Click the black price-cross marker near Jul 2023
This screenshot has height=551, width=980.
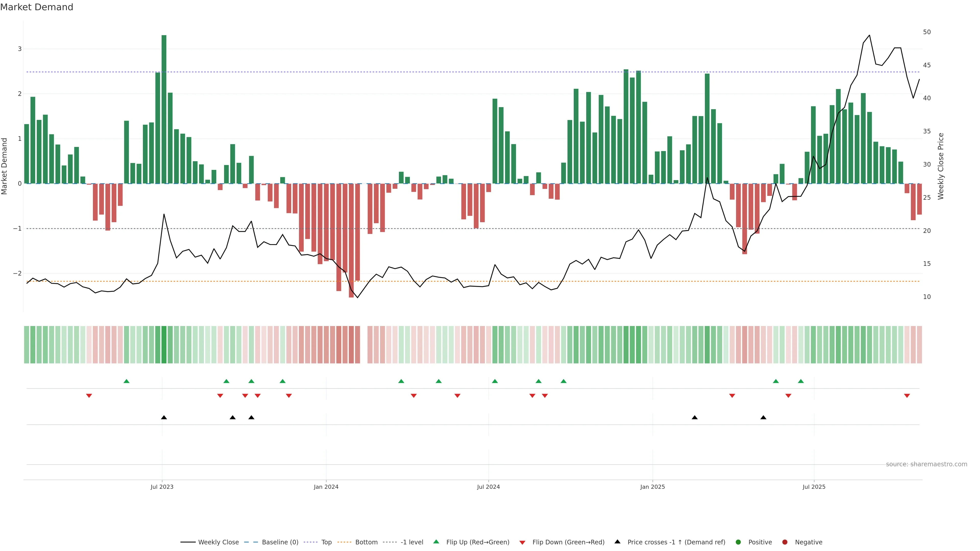(x=164, y=418)
